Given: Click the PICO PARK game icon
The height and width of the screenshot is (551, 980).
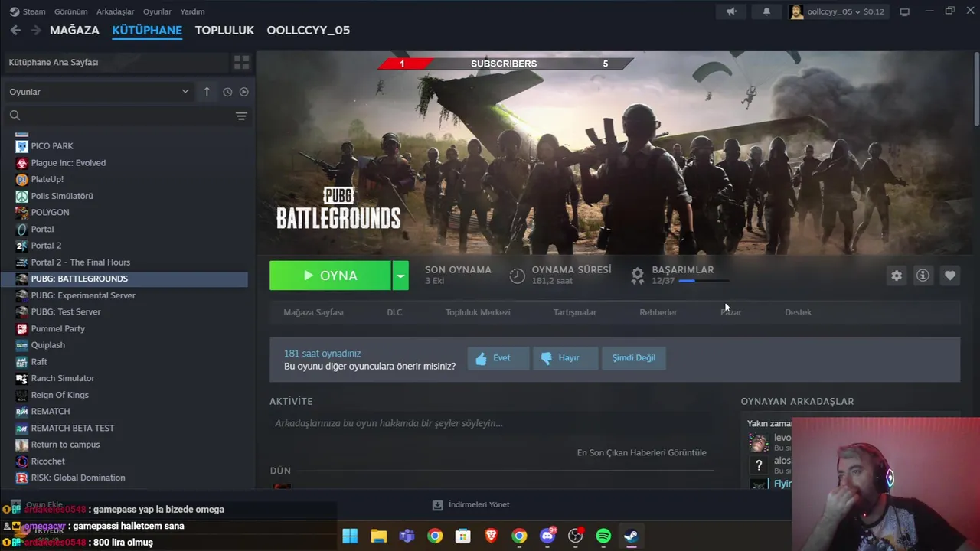Looking at the screenshot, I should 21,146.
